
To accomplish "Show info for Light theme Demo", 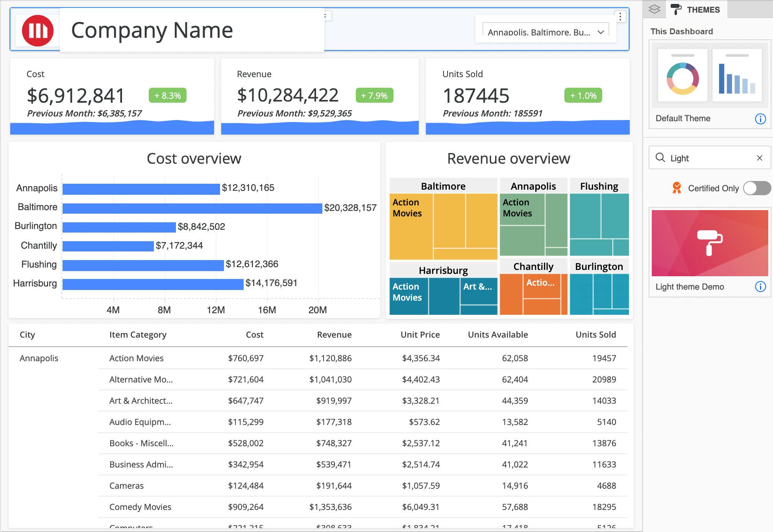I will click(760, 287).
